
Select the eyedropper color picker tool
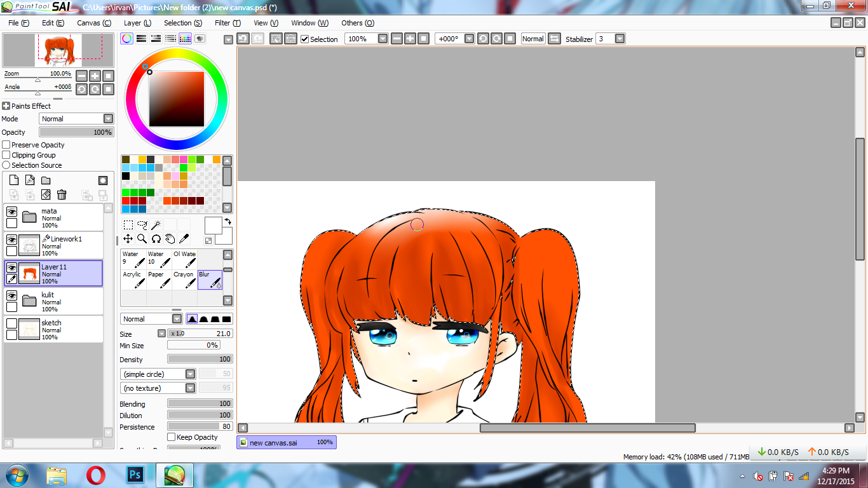tap(184, 238)
